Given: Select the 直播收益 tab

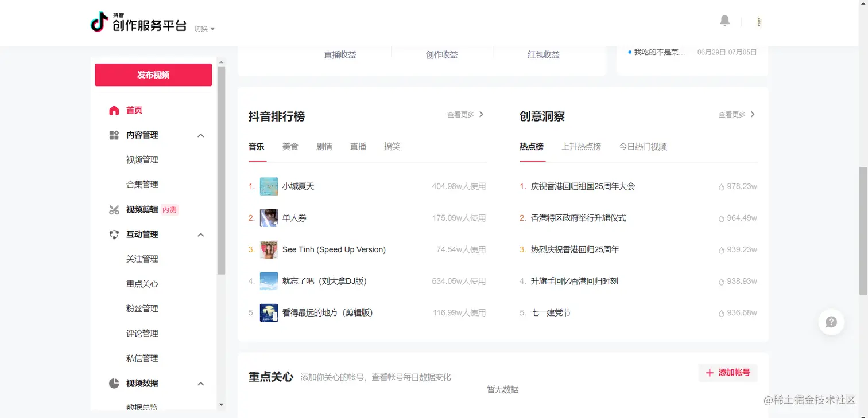Looking at the screenshot, I should click(x=340, y=54).
